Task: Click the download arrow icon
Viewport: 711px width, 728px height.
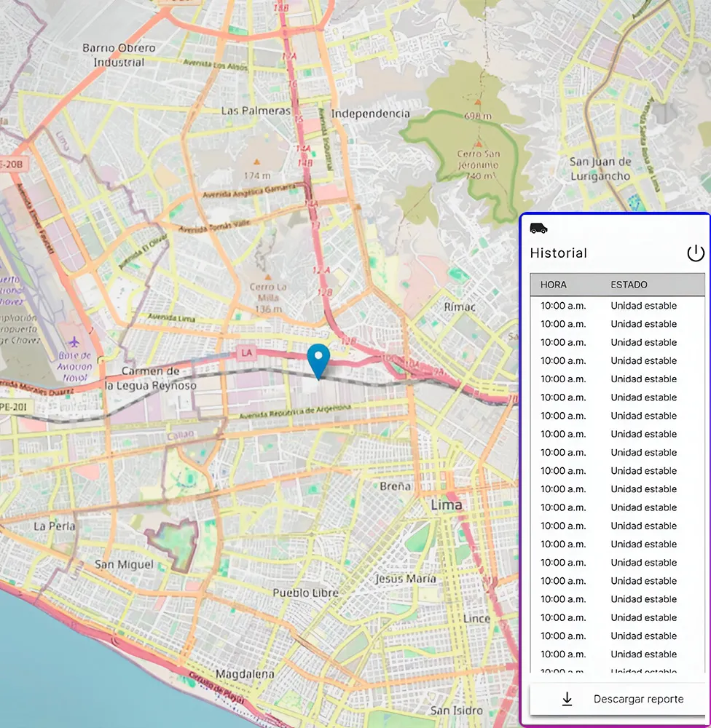Action: pyautogui.click(x=567, y=699)
